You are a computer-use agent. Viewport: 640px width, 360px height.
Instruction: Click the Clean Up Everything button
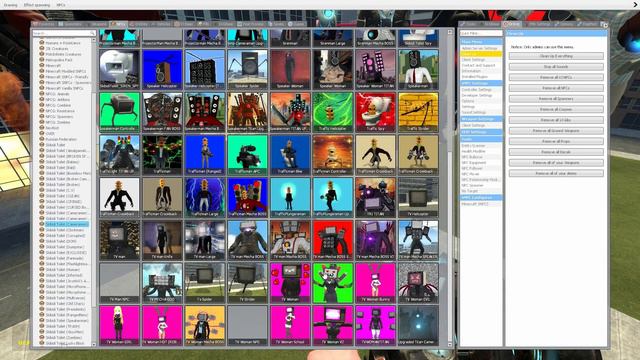point(556,56)
